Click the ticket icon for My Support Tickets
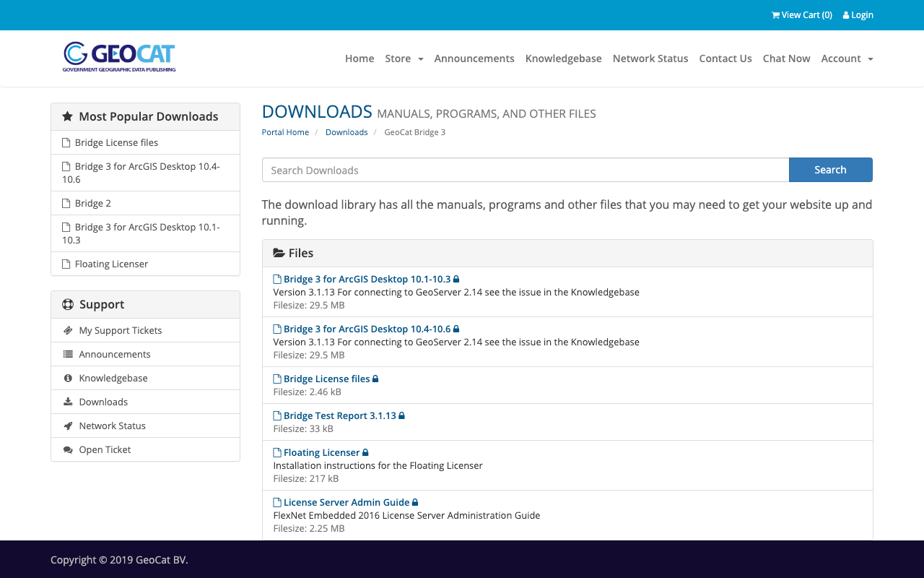 pyautogui.click(x=68, y=330)
